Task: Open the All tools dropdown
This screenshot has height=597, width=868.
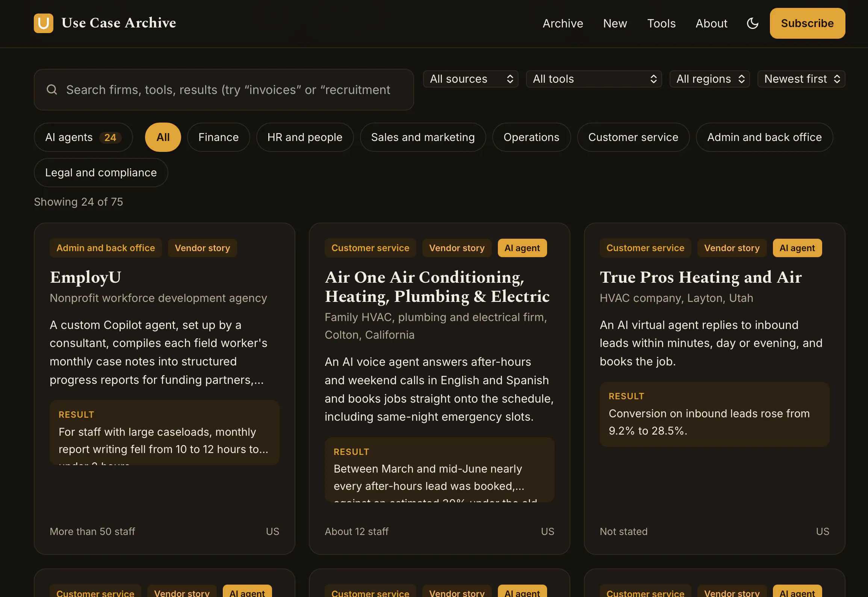Action: (x=594, y=79)
